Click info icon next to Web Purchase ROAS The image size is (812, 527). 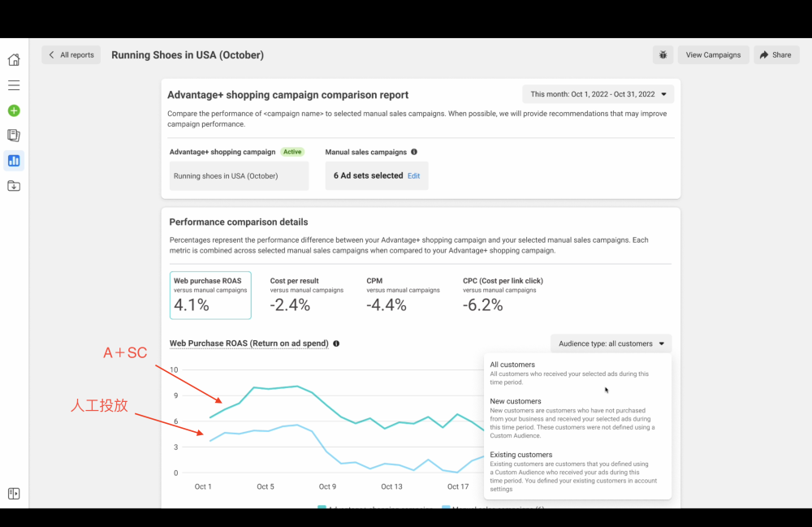click(336, 343)
